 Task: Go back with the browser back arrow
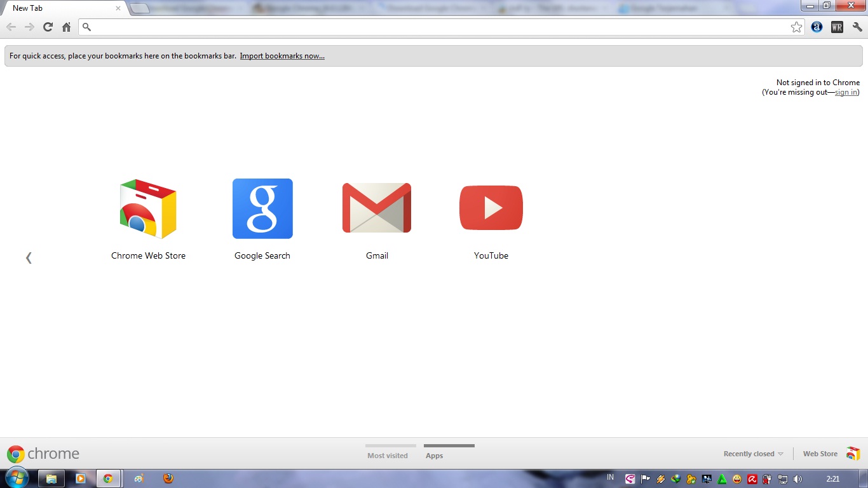point(11,27)
